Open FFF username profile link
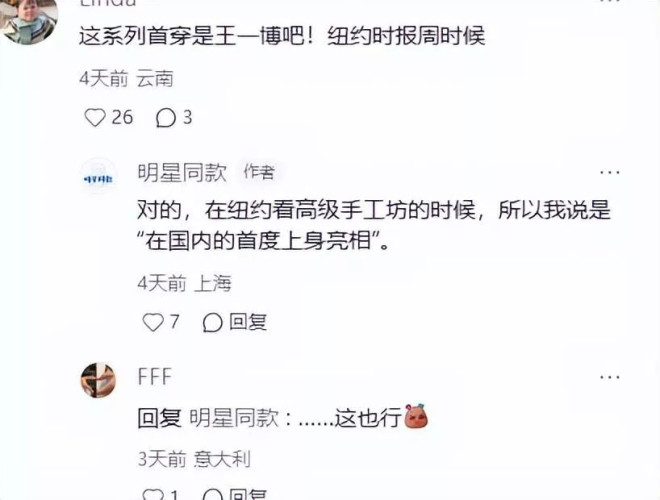This screenshot has width=660, height=500. pyautogui.click(x=154, y=377)
